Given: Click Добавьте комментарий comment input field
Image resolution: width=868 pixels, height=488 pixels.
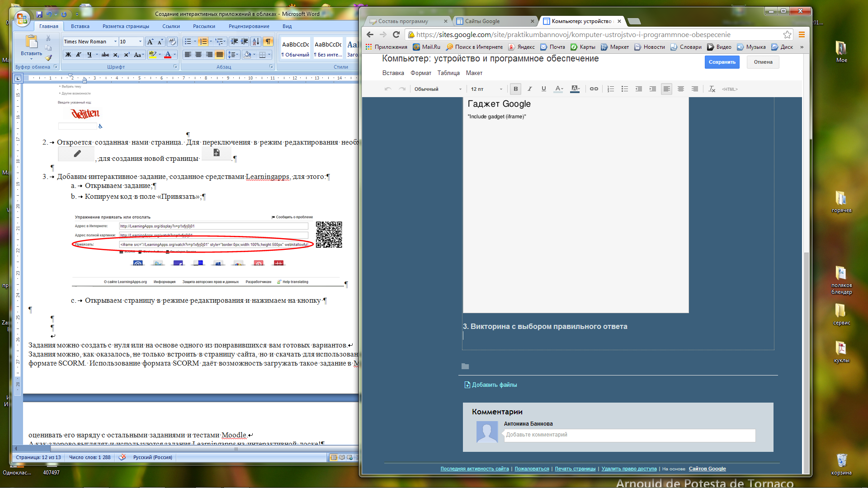Looking at the screenshot, I should 630,435.
